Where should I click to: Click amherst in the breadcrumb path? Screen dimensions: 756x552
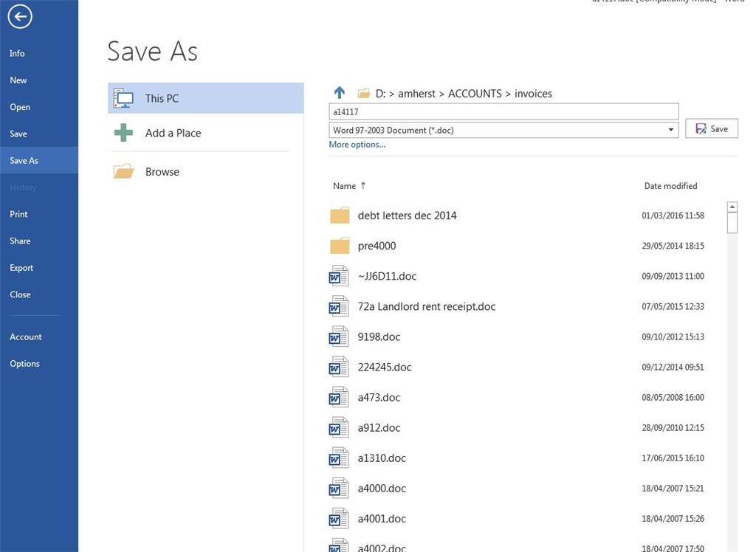[x=416, y=94]
